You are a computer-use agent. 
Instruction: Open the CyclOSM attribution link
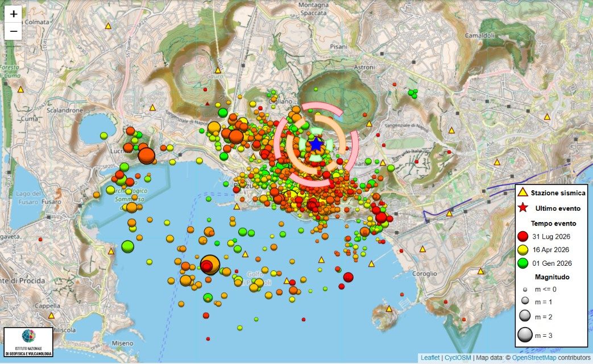tap(458, 358)
